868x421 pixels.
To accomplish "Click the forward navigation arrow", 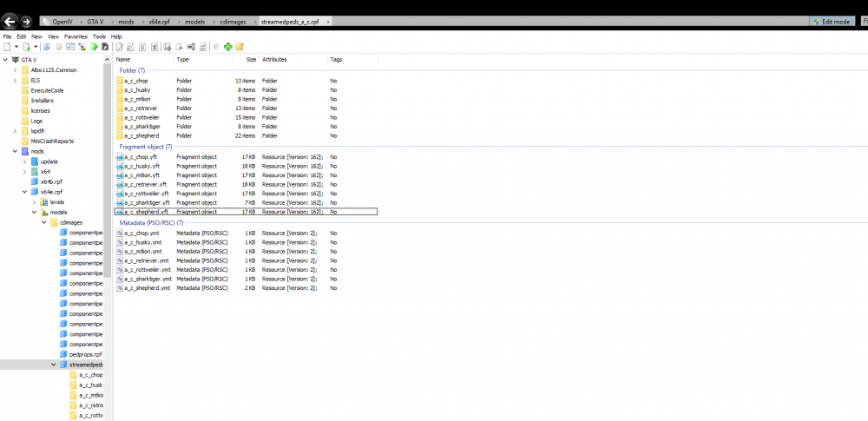I will point(26,23).
